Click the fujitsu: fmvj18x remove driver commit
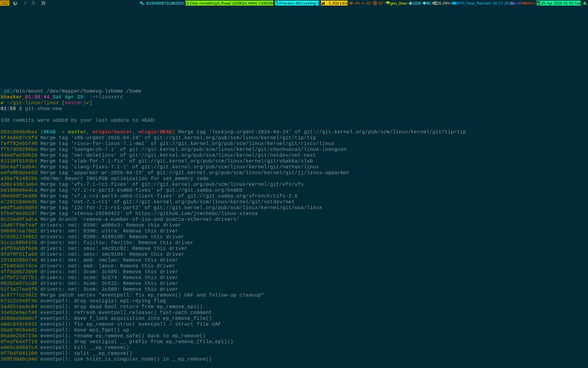The width and height of the screenshot is (588, 368). pyautogui.click(x=97, y=244)
